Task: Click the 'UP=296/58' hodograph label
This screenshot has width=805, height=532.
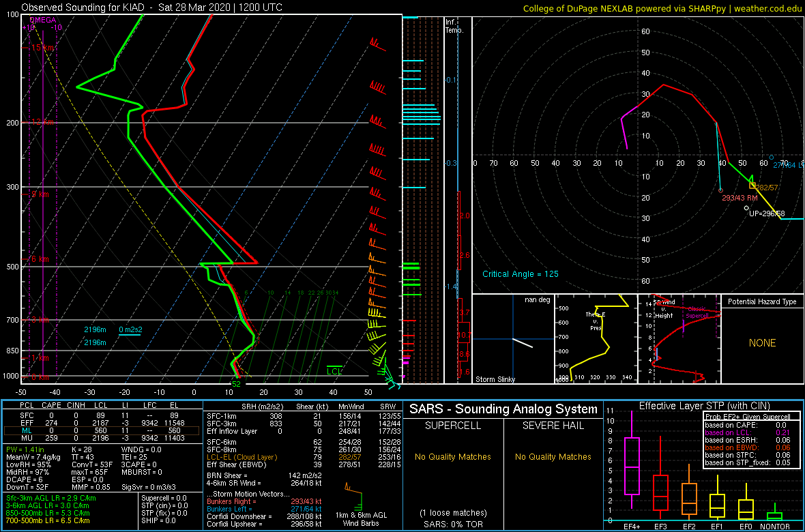Action: tap(767, 213)
